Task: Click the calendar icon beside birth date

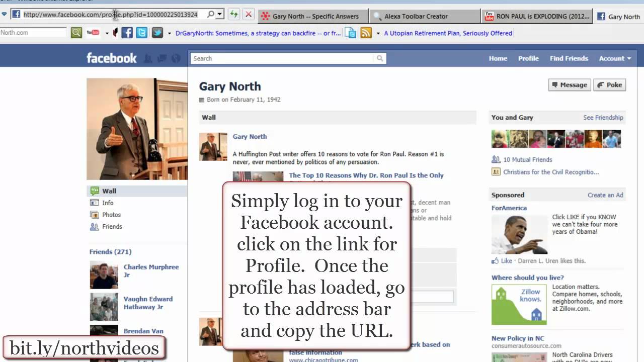Action: 202,100
